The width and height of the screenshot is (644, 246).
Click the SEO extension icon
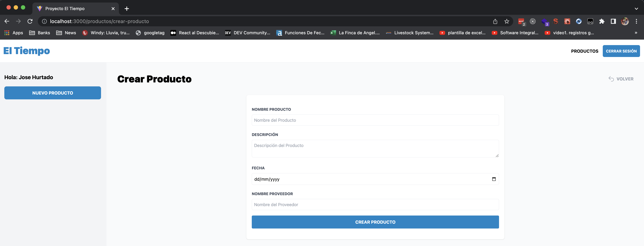click(x=556, y=21)
